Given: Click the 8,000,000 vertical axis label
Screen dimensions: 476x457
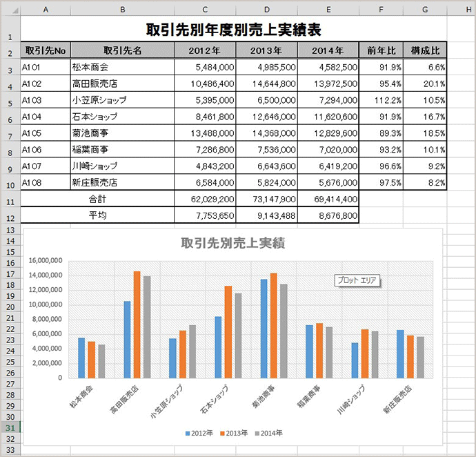Looking at the screenshot, I should coord(47,319).
